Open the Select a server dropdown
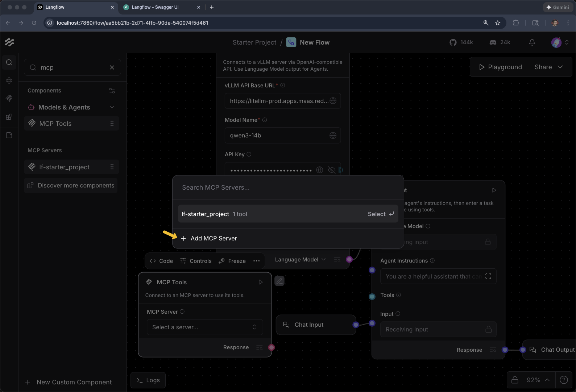Viewport: 576px width, 392px height. coord(205,327)
